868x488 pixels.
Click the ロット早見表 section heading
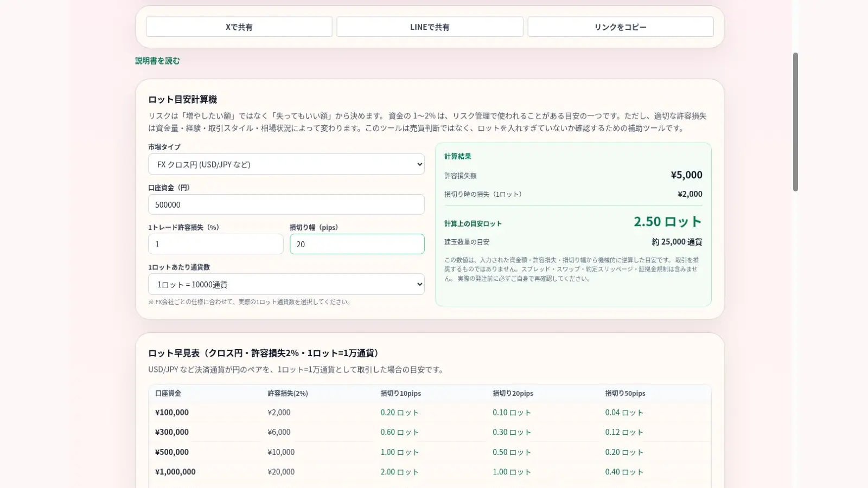tap(264, 353)
